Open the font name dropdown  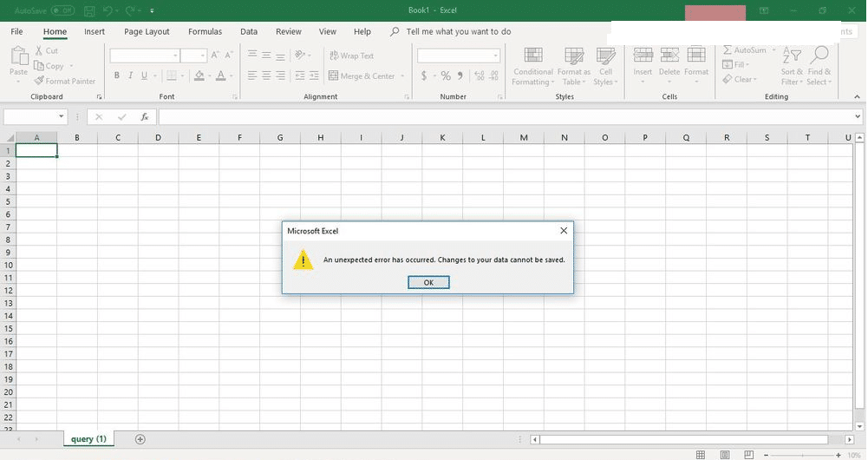point(175,56)
